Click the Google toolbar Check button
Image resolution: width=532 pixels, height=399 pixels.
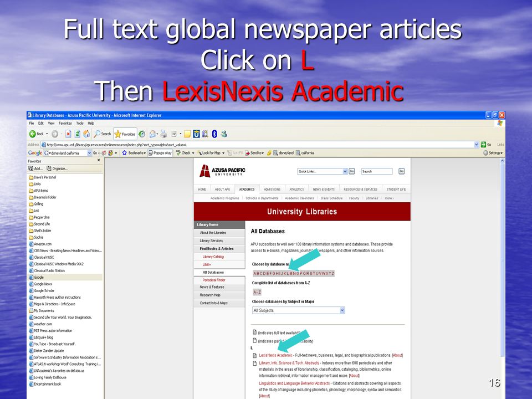185,153
